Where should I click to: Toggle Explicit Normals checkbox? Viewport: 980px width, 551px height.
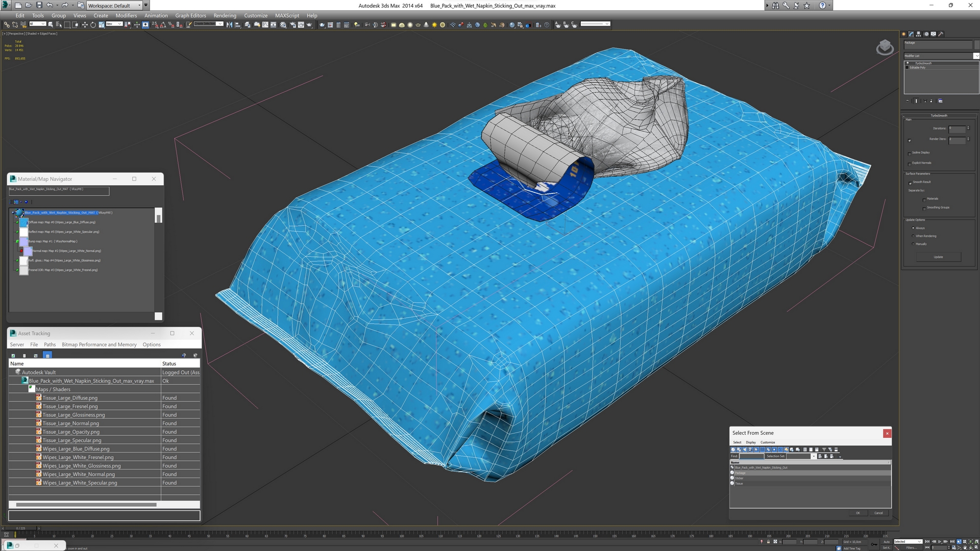coord(910,164)
